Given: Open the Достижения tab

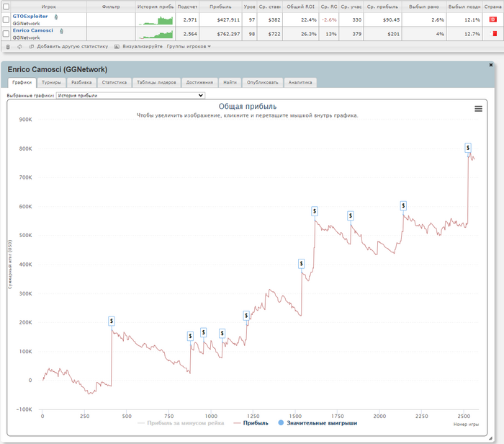Looking at the screenshot, I should tap(199, 82).
